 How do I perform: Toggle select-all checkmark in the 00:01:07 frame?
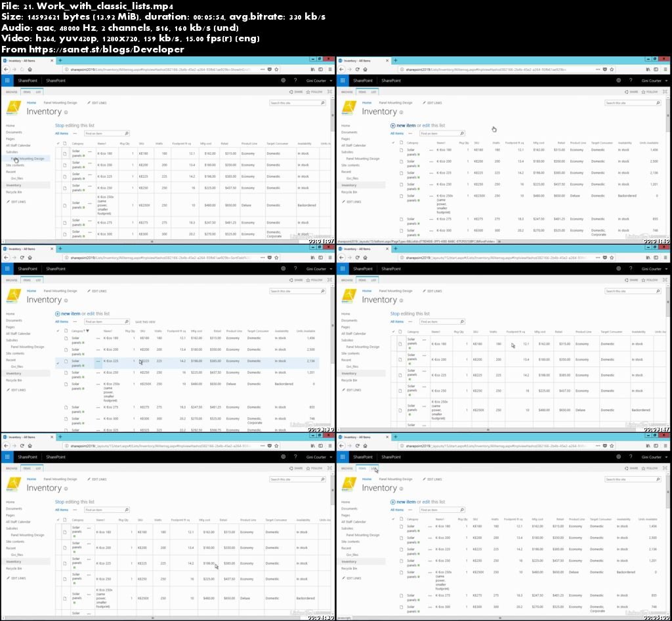(x=58, y=144)
